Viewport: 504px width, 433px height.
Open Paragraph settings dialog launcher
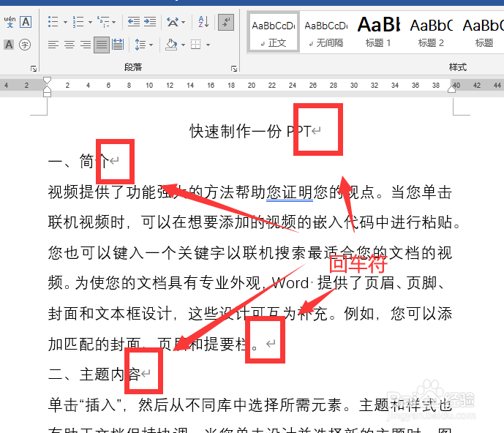pyautogui.click(x=234, y=69)
